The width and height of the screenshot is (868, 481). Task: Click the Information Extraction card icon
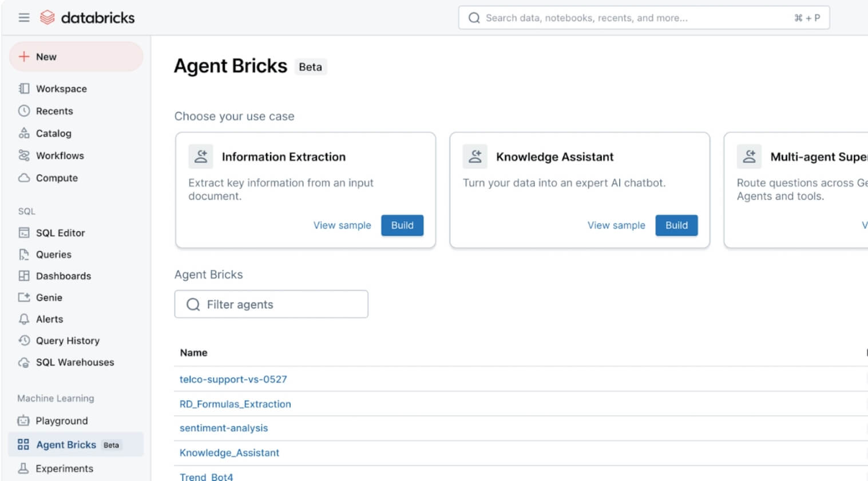pyautogui.click(x=201, y=157)
